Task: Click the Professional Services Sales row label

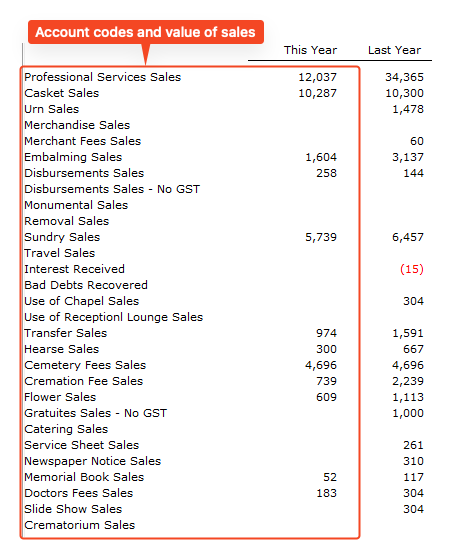Action: click(103, 77)
